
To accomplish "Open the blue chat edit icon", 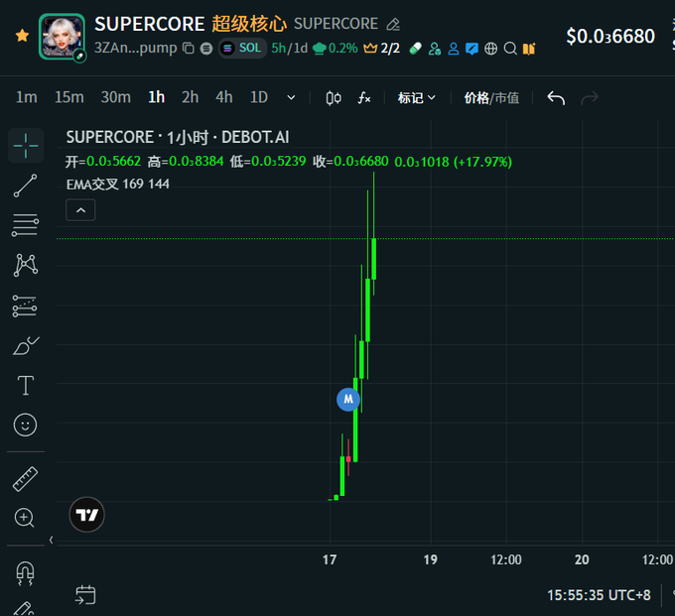I will (472, 49).
